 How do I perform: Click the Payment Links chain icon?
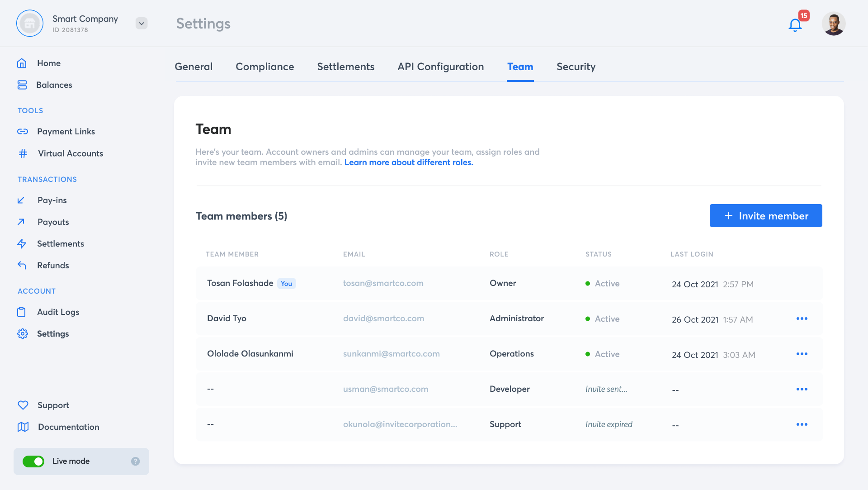point(23,132)
